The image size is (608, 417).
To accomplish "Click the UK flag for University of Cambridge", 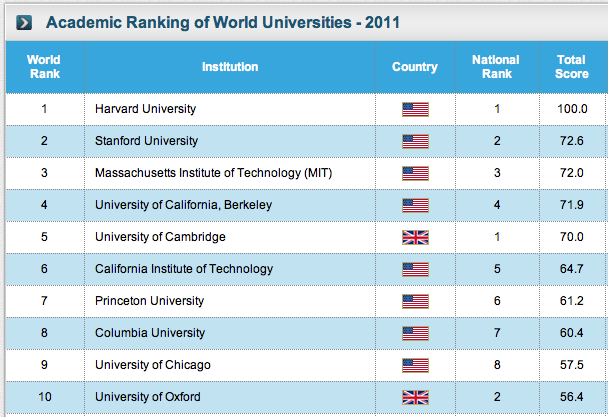I will tap(415, 237).
